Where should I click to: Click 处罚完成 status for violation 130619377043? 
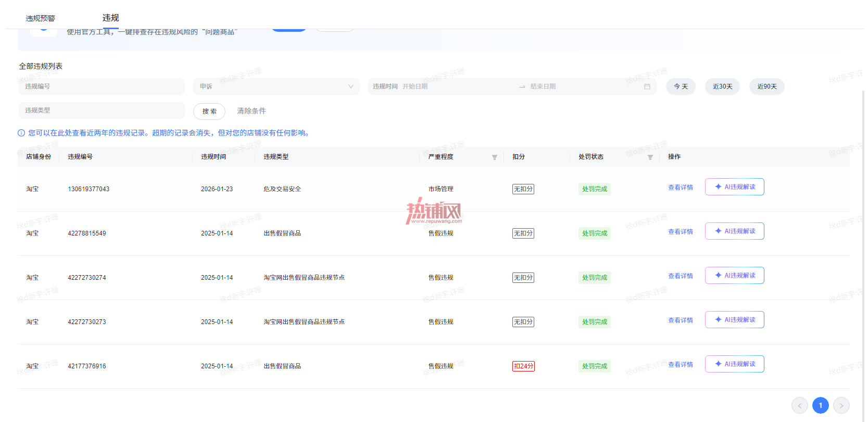pyautogui.click(x=595, y=189)
